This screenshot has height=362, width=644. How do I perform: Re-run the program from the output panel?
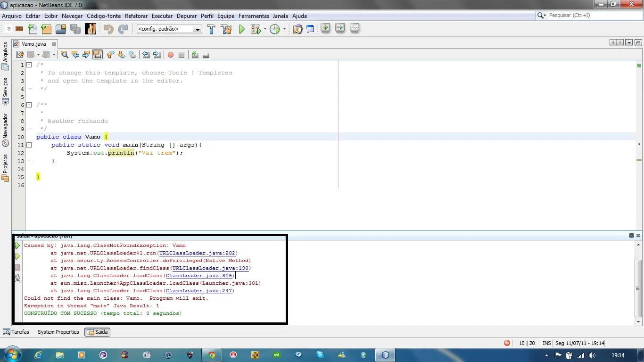17,246
